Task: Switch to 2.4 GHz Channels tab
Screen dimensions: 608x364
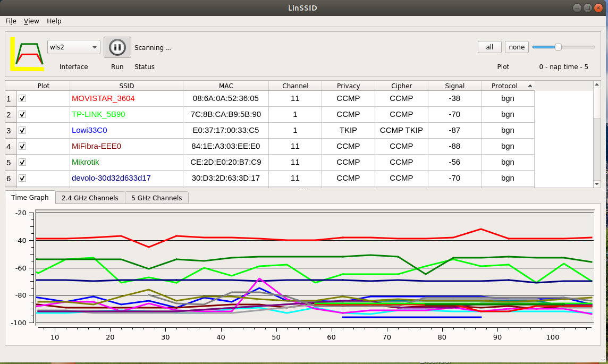Action: 90,198
